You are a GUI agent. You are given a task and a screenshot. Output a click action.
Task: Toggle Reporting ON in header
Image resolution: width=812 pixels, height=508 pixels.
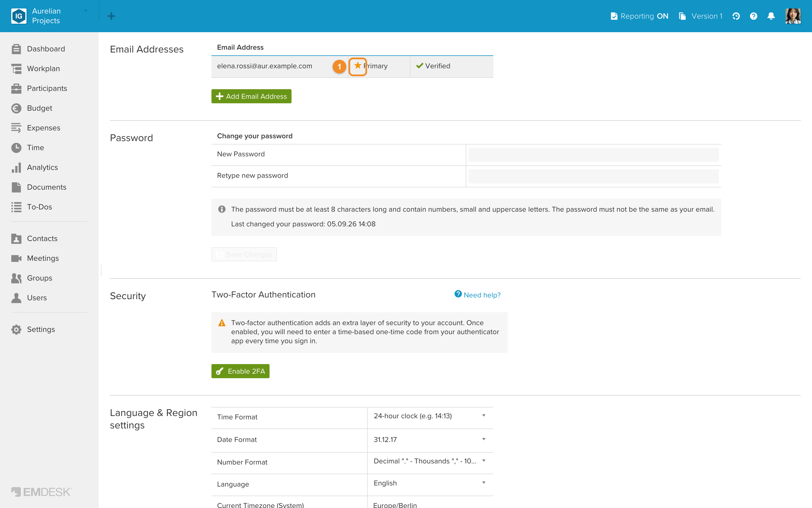pyautogui.click(x=639, y=16)
